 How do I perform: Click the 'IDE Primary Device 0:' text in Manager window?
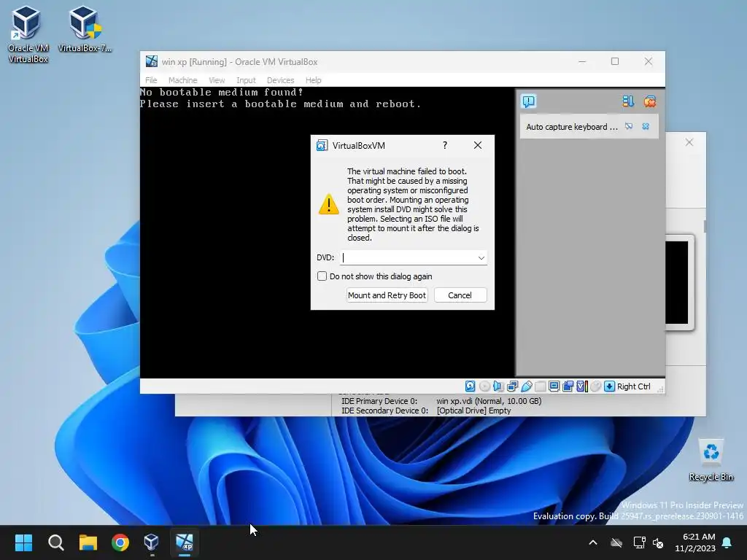coord(379,401)
